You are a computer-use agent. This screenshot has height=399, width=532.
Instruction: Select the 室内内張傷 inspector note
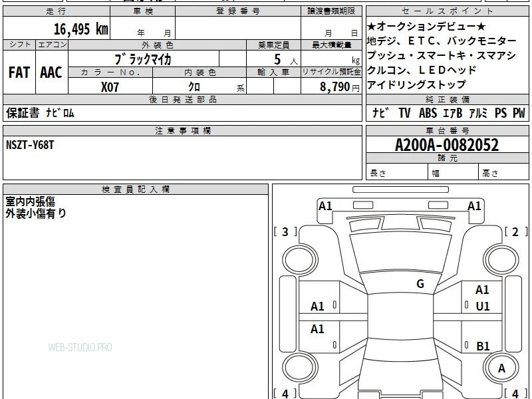pos(30,202)
